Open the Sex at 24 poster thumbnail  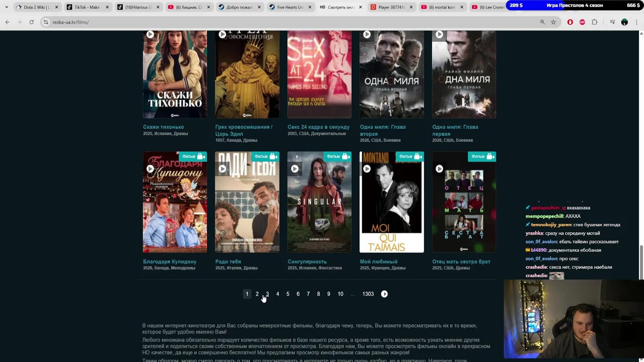tap(319, 74)
